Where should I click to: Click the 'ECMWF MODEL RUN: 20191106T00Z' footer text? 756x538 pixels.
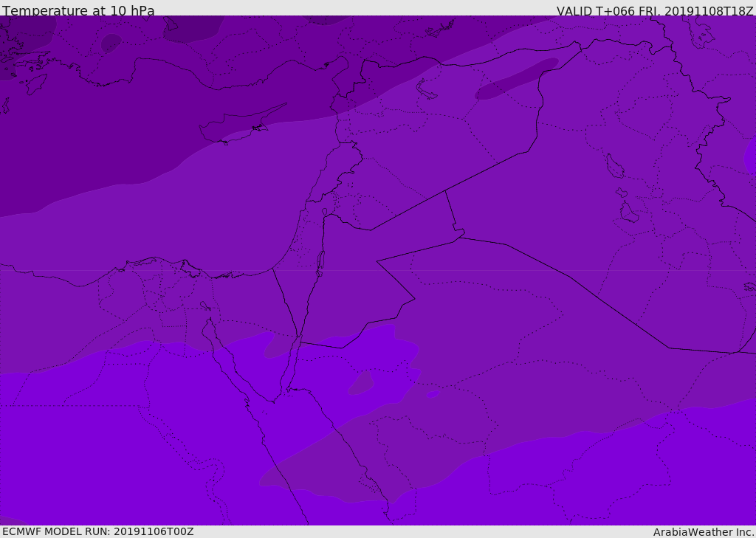(98, 531)
